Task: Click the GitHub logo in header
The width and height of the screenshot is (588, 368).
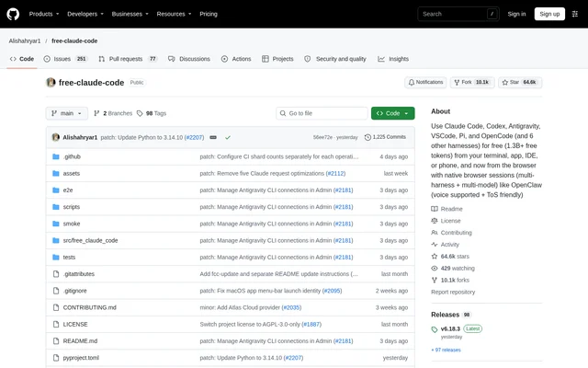Action: tap(13, 15)
